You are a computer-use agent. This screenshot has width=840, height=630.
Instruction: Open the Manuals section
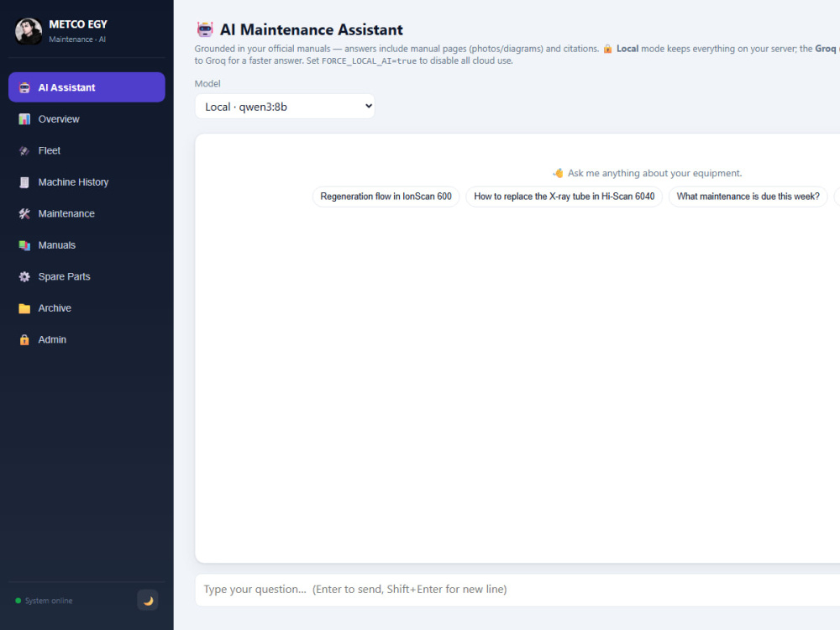pyautogui.click(x=87, y=245)
